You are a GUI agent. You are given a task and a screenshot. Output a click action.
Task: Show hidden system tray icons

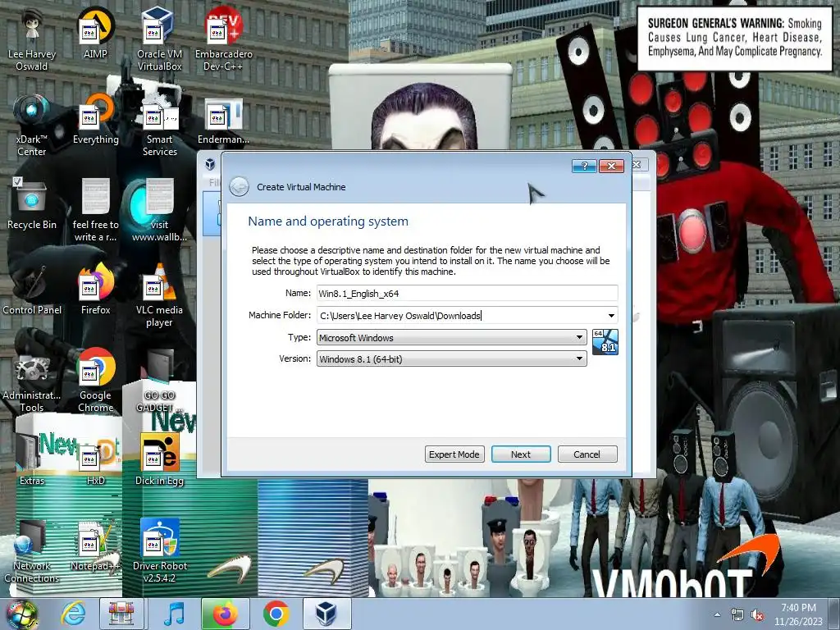(717, 615)
